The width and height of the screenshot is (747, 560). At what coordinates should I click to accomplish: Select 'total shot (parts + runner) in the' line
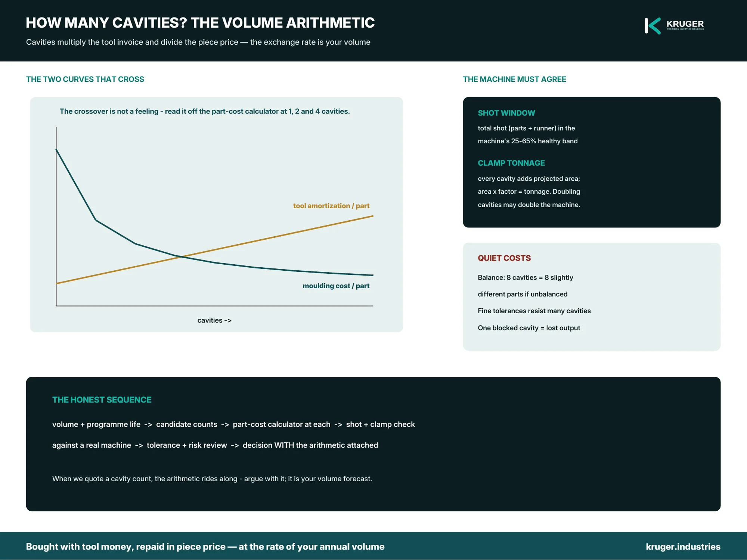(x=526, y=128)
